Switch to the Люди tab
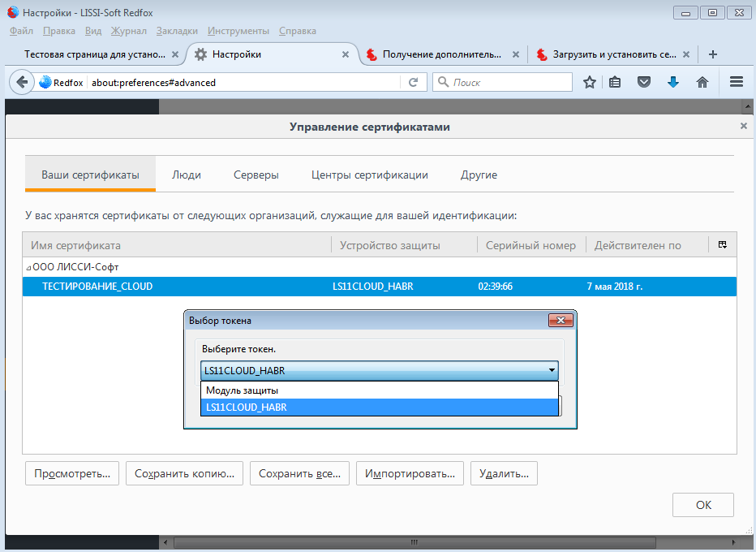Viewport: 756px width, 552px height. pos(186,175)
